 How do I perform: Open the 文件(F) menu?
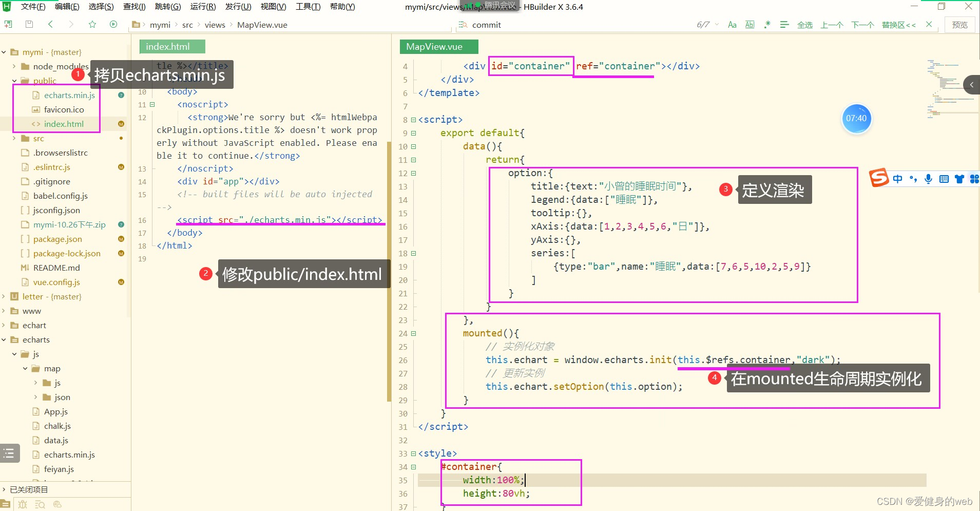(33, 7)
